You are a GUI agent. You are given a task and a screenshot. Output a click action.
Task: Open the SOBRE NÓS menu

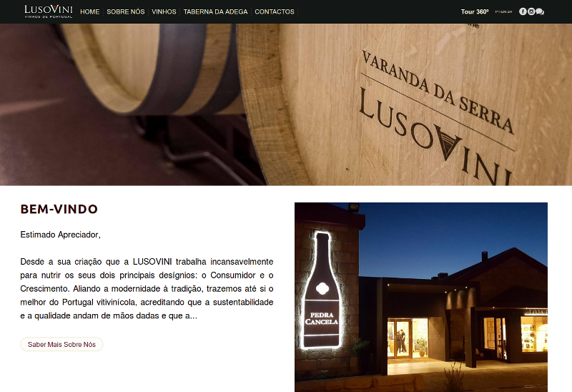tap(126, 11)
